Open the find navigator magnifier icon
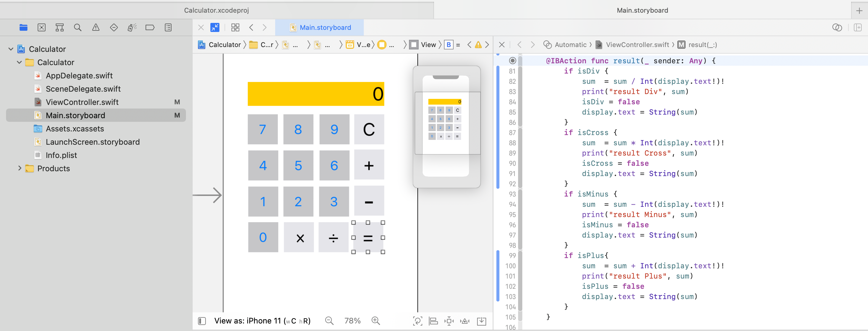The image size is (868, 331). [77, 28]
